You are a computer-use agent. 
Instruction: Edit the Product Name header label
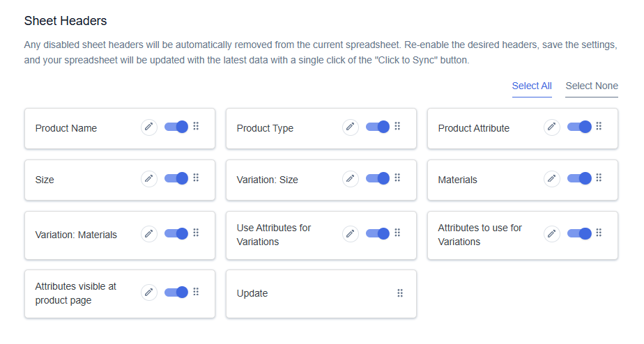tap(149, 127)
